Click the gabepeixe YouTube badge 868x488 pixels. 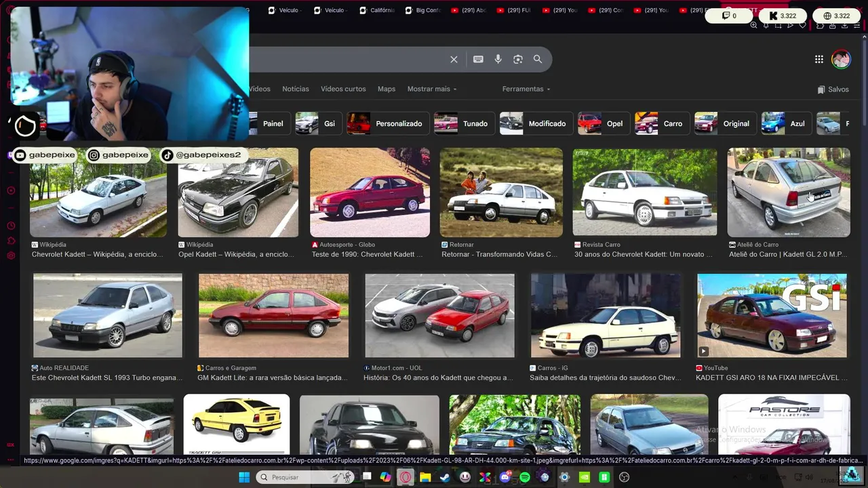point(45,155)
